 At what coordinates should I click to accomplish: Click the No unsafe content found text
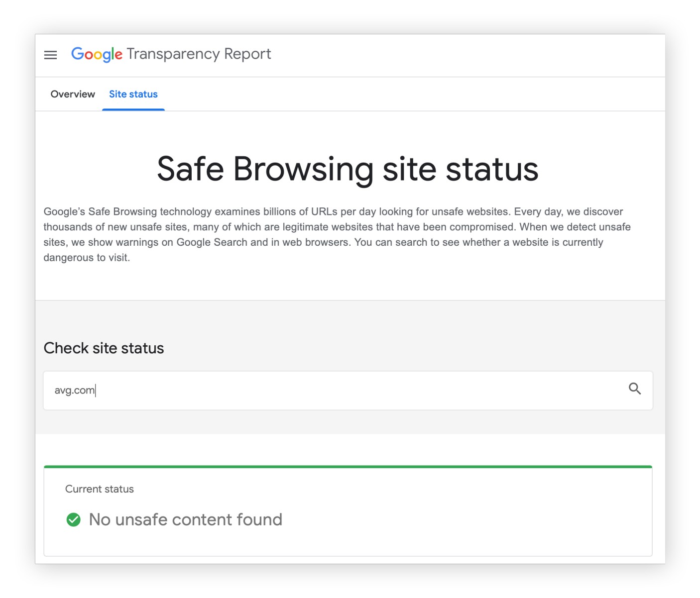(186, 519)
